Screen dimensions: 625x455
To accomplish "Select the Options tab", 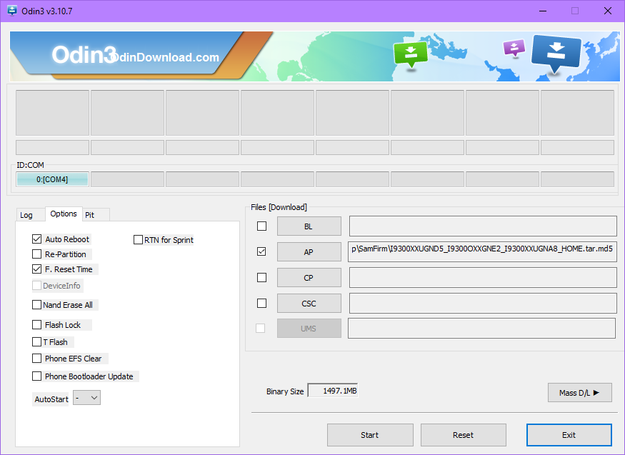I will pos(63,214).
